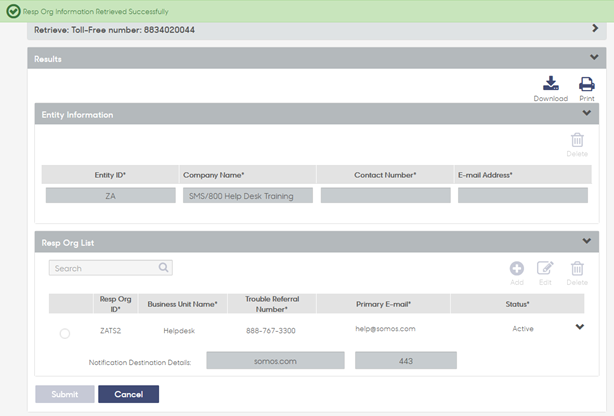Click the Company Name field
Screen dimensions: 614x416
click(x=247, y=195)
